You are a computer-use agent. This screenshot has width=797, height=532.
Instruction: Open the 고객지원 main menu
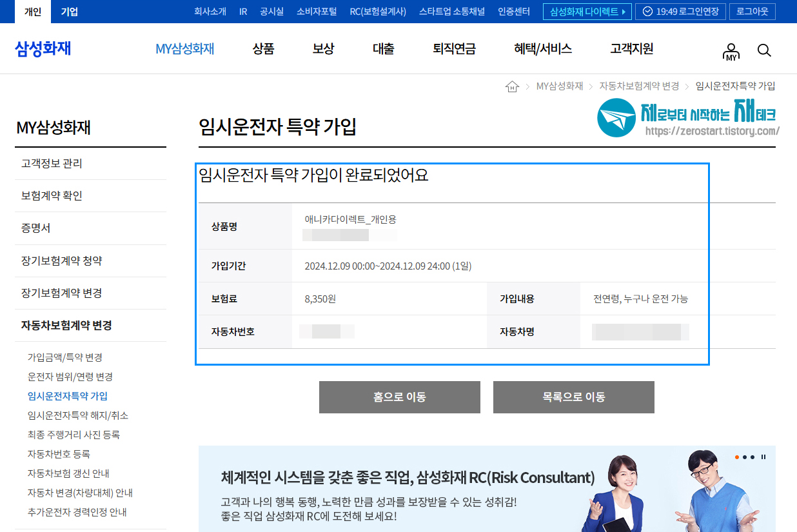[632, 49]
